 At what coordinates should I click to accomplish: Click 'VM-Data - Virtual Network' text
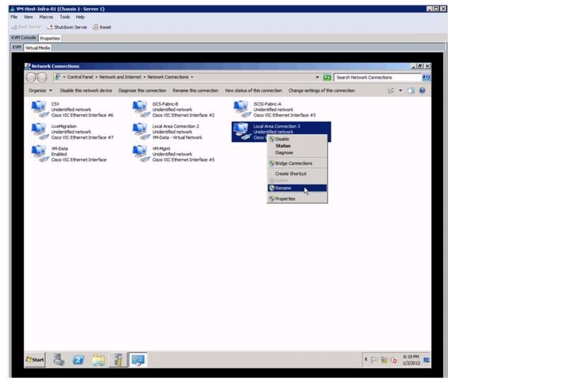click(x=177, y=137)
